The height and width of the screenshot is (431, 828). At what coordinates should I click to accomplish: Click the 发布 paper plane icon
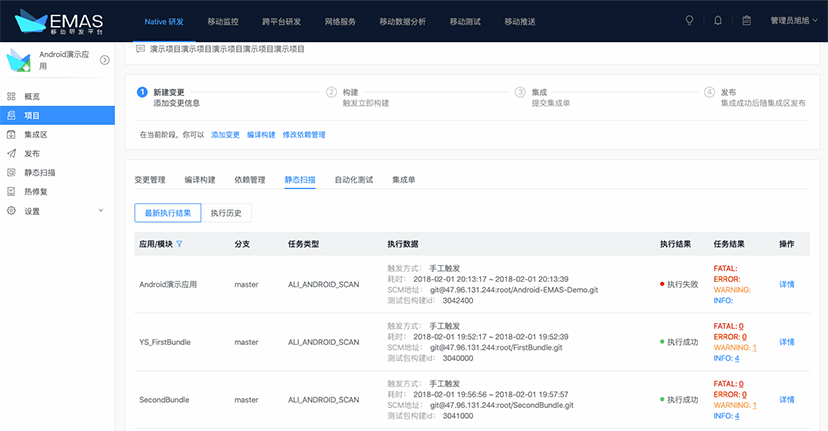12,154
